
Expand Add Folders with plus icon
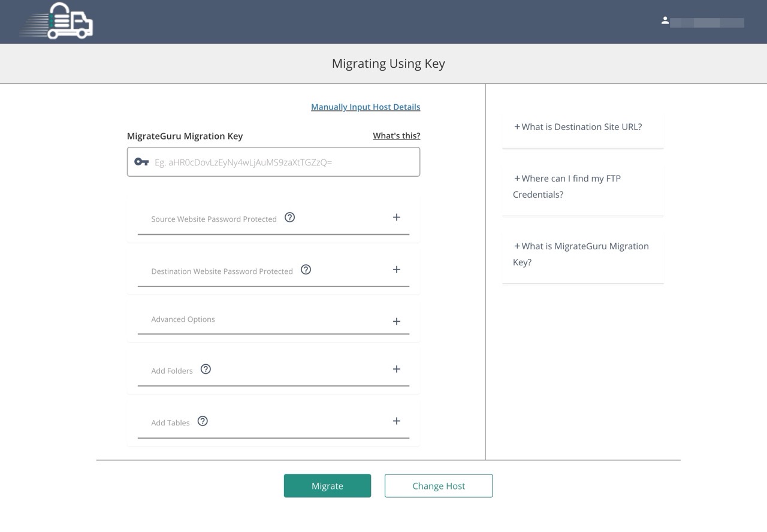(x=396, y=369)
